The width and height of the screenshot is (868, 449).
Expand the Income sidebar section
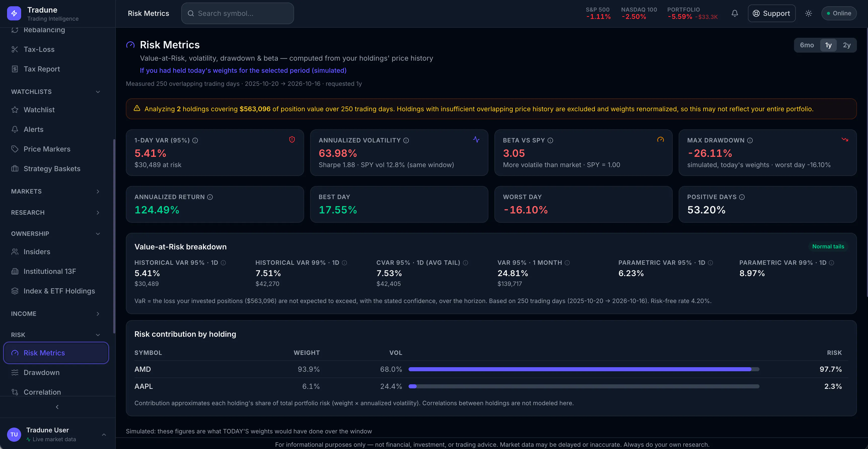coord(56,314)
